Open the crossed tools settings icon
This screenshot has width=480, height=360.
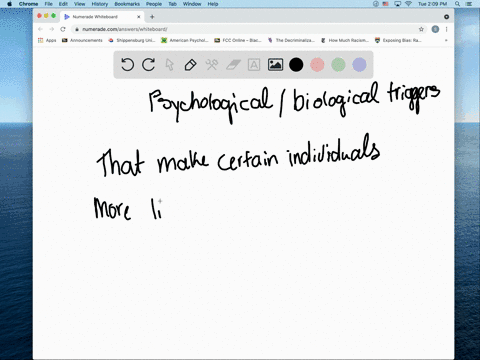click(212, 65)
